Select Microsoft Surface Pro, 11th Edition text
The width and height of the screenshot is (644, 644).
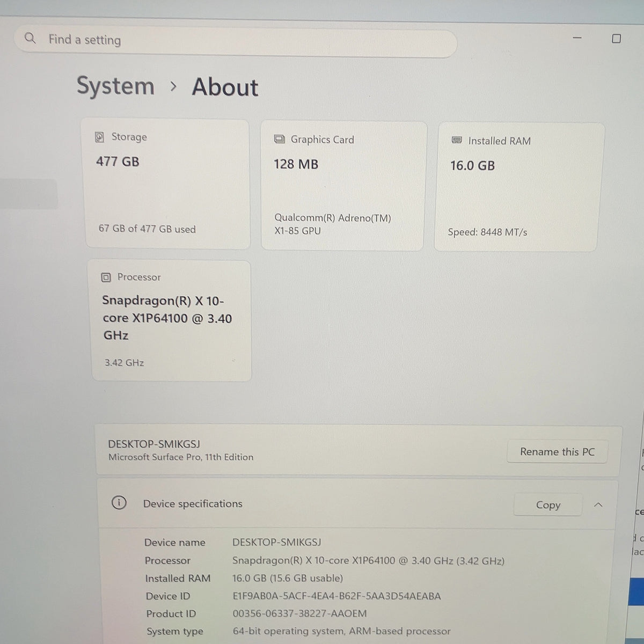pos(181,457)
